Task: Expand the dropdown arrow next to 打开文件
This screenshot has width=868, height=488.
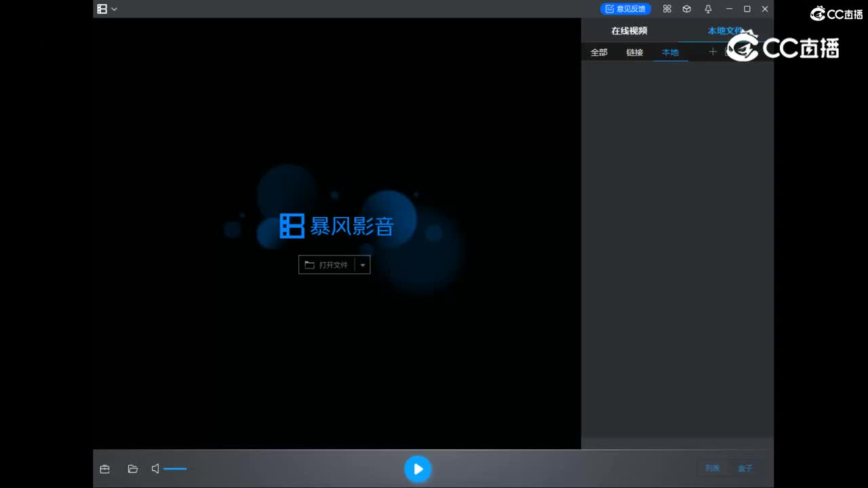Action: pyautogui.click(x=363, y=265)
